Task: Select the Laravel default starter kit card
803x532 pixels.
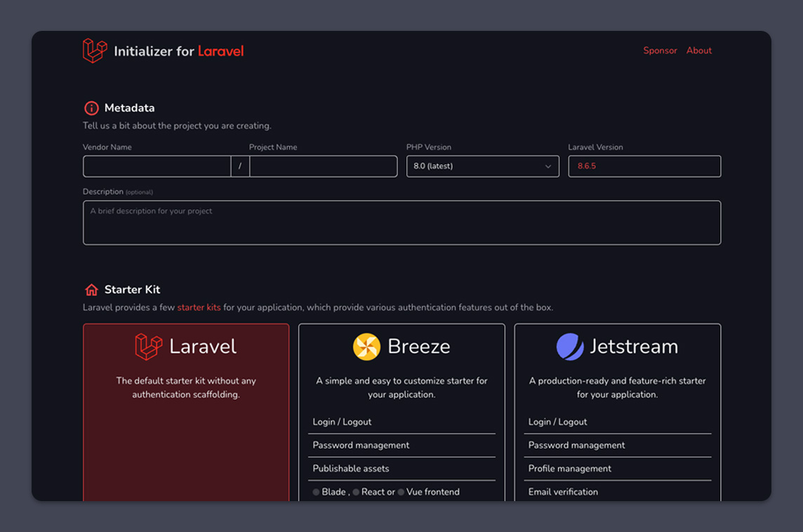Action: 187,412
